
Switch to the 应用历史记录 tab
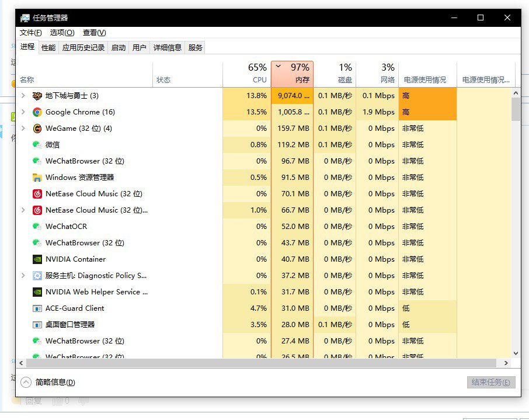[83, 48]
